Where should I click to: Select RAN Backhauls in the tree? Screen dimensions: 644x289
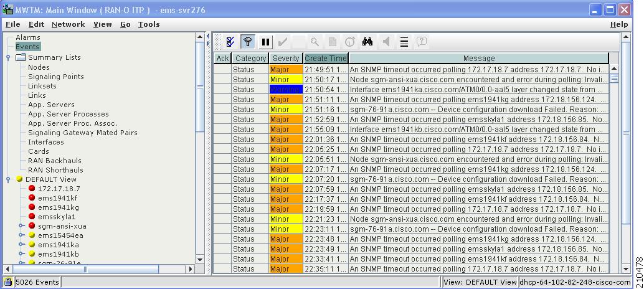(55, 161)
